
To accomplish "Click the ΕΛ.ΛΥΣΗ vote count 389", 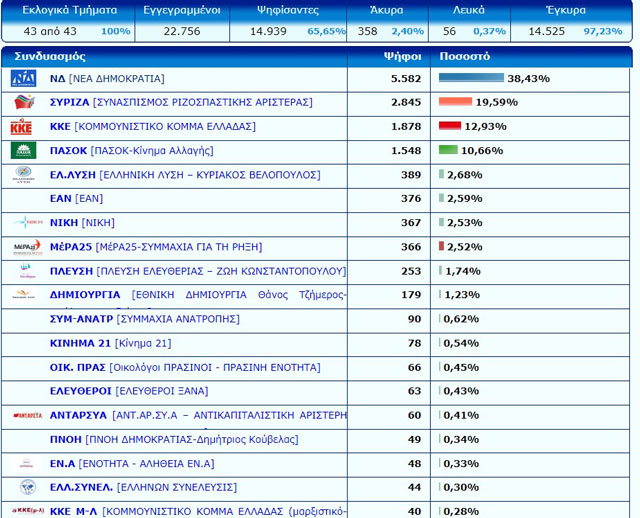I will coord(411,175).
